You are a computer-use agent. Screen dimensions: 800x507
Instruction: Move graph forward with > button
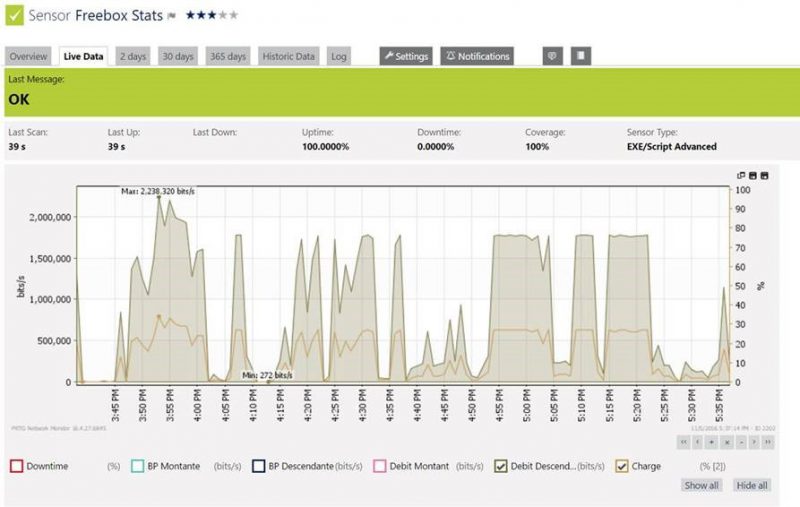coord(754,442)
